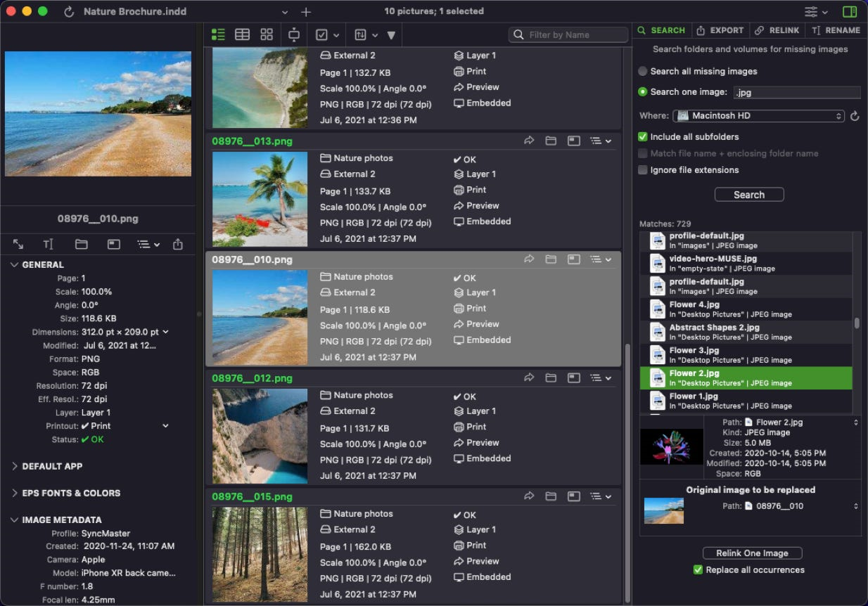Uncheck Include all subfolders

[x=643, y=137]
